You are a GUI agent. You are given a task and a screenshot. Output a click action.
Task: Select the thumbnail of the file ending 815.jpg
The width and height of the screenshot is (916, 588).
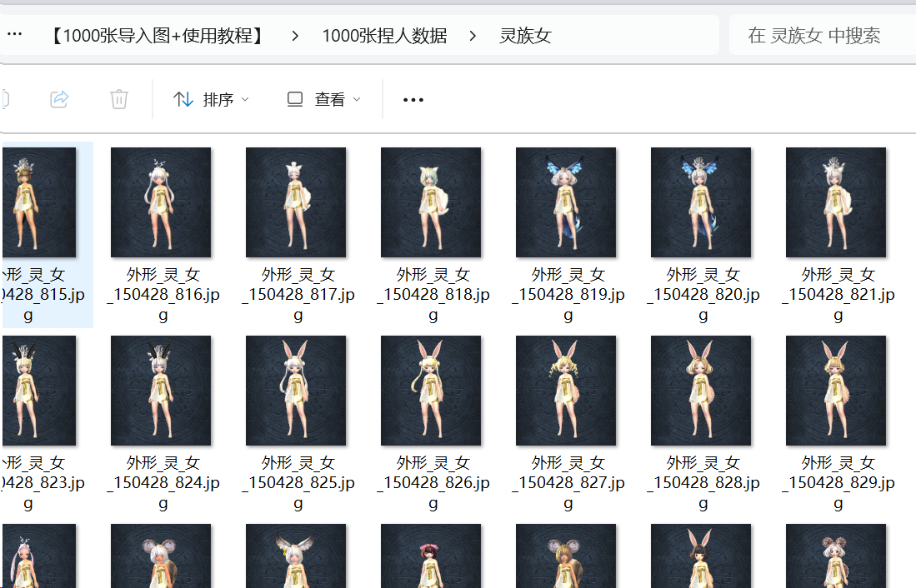coord(39,202)
